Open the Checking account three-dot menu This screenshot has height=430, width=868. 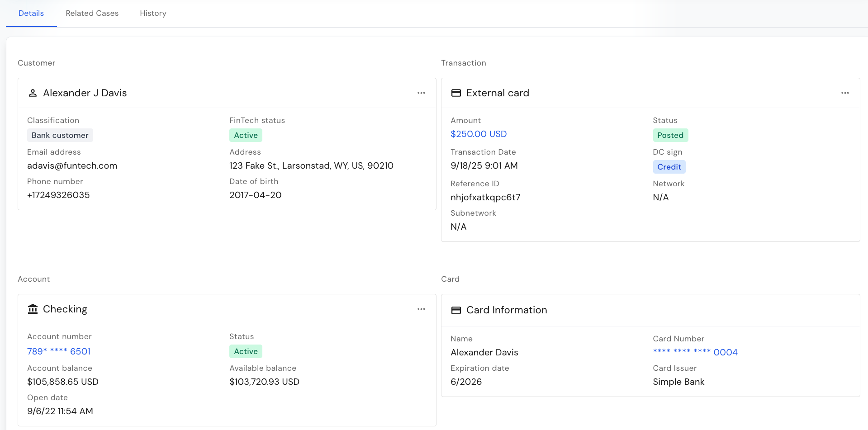pyautogui.click(x=421, y=309)
